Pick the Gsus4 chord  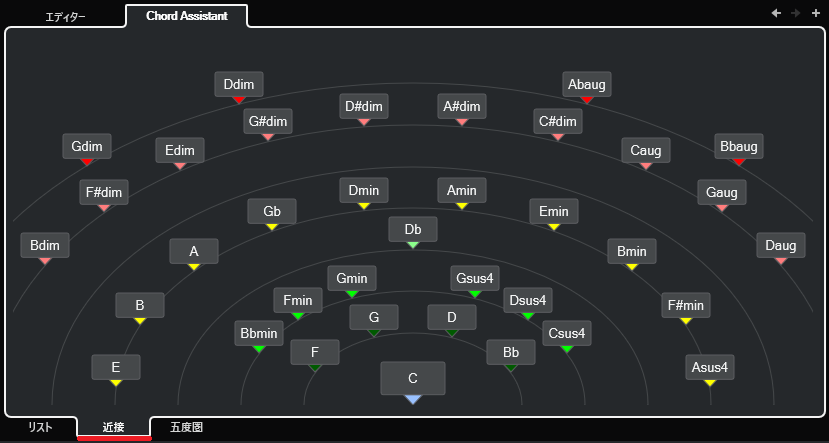click(x=475, y=278)
